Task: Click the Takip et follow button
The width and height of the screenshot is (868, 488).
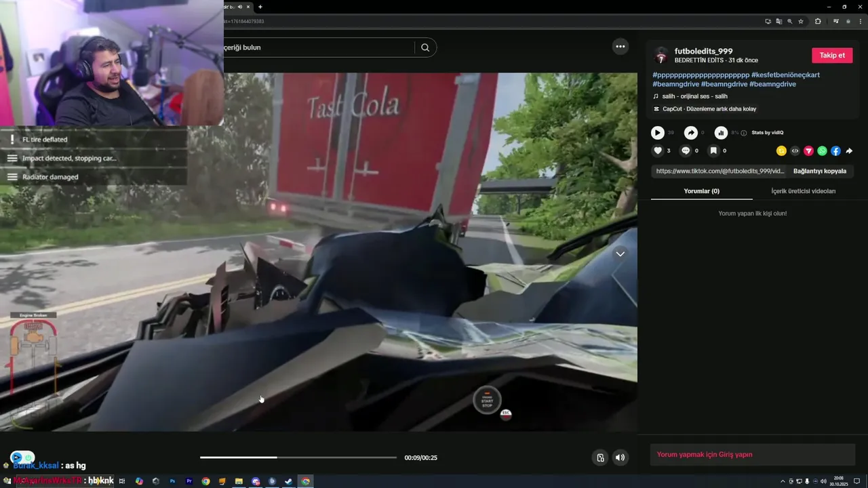Action: coord(832,56)
